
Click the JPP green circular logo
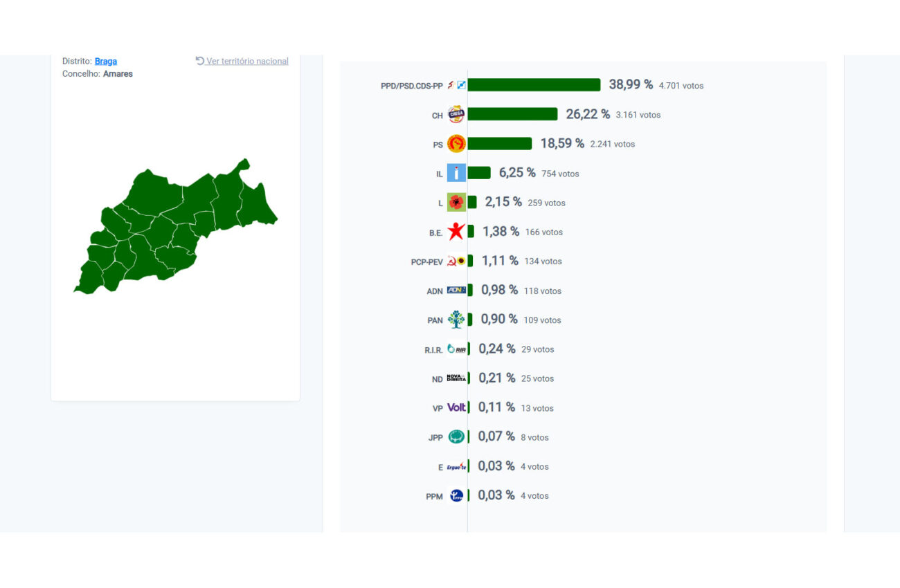pos(456,437)
